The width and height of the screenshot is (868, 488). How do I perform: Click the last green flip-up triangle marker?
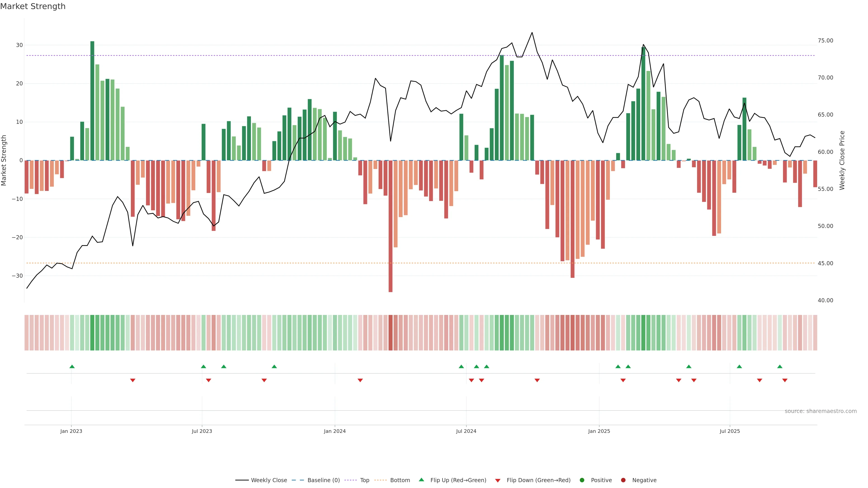[780, 366]
